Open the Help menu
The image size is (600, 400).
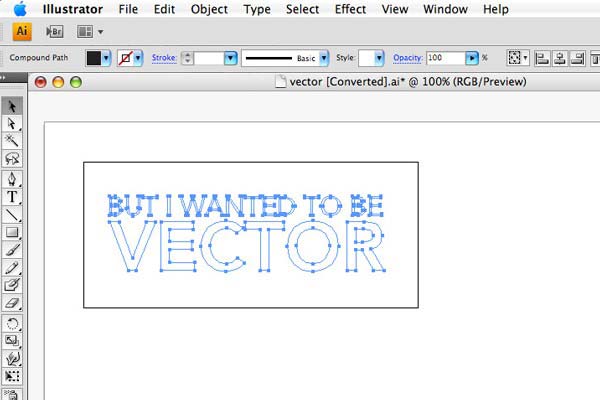click(x=496, y=9)
